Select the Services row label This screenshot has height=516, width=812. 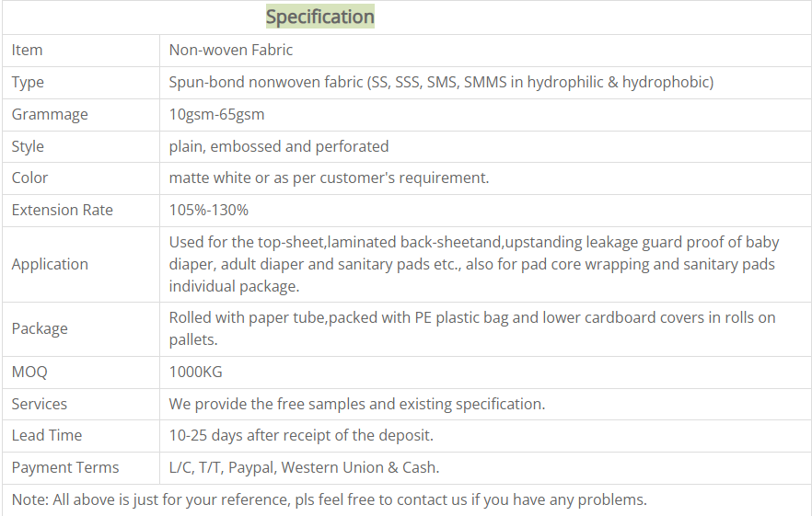point(39,404)
